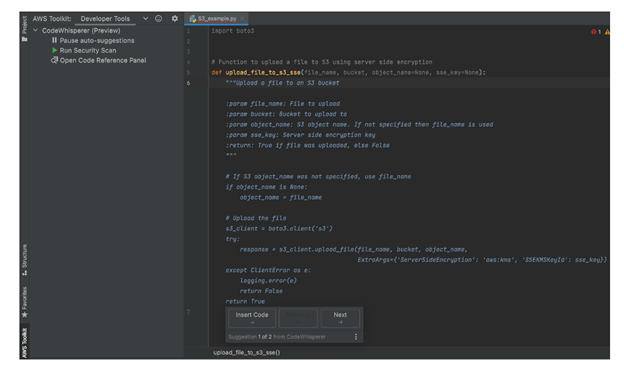
Task: Click the 'AWS Toolkit:' panel title
Action: tap(52, 19)
